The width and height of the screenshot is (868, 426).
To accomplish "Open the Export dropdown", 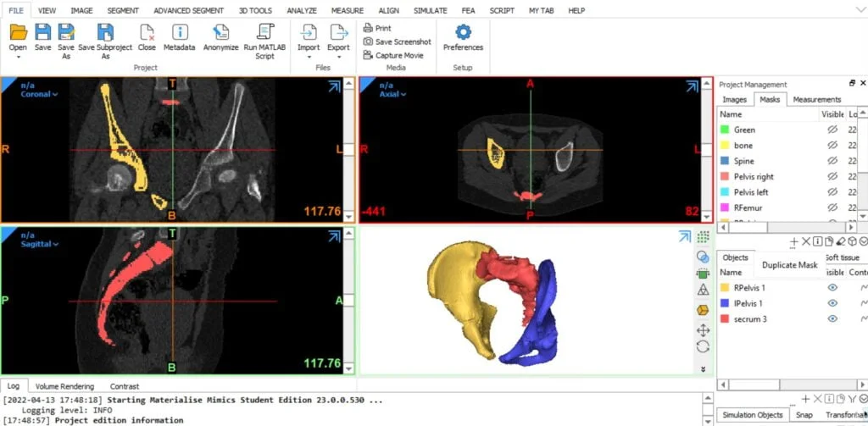I will (x=339, y=57).
